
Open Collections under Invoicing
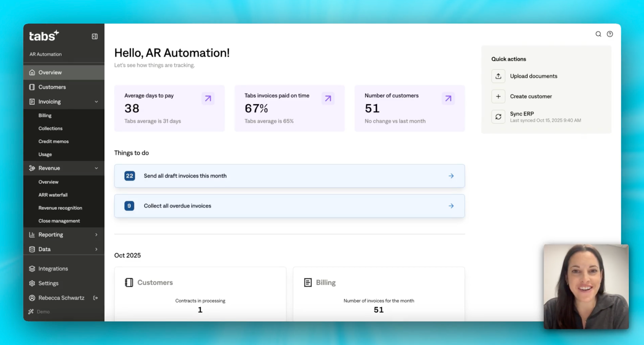pos(50,128)
